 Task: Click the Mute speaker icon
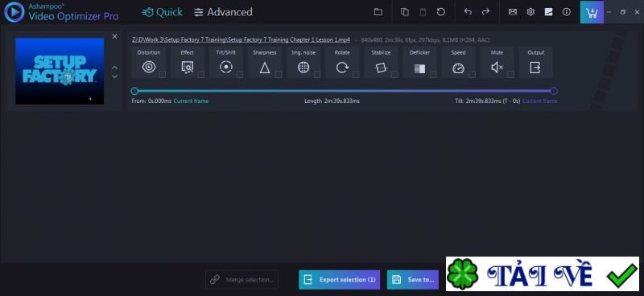point(497,68)
